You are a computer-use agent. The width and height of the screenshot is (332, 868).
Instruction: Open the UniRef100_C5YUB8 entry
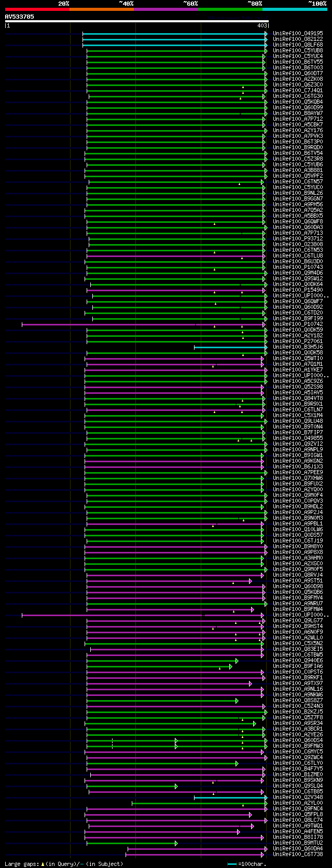[298, 50]
